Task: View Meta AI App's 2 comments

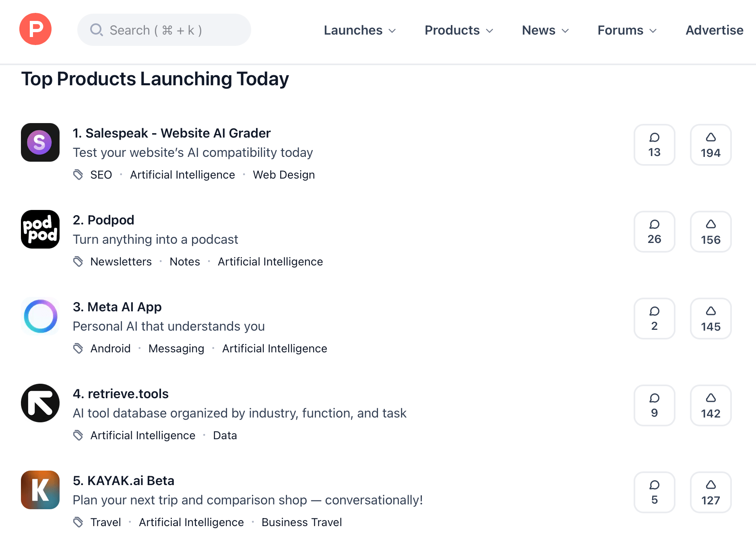Action: pyautogui.click(x=655, y=319)
